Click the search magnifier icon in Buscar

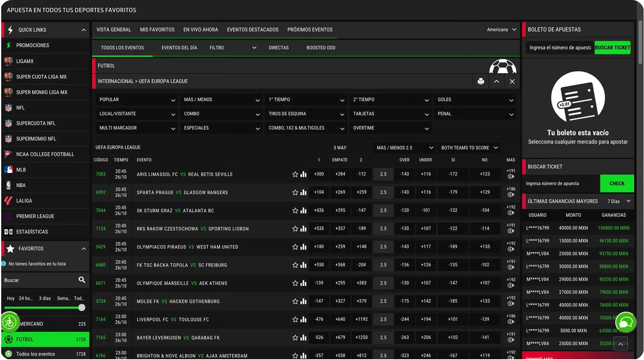tap(82, 280)
